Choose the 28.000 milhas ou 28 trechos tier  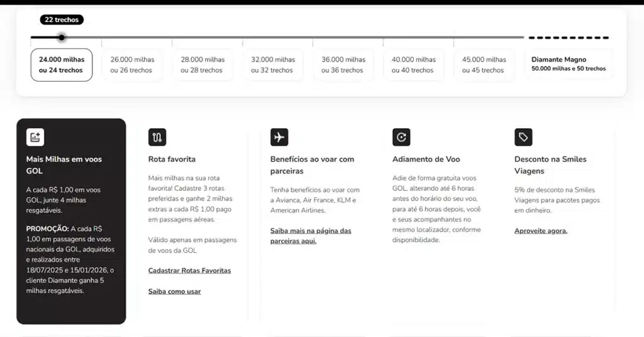click(x=203, y=65)
